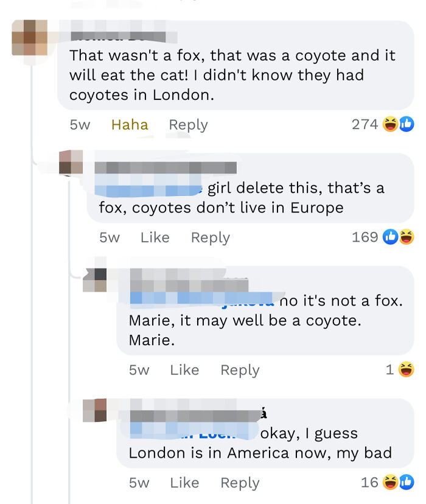Reply to the 'it may well be a coyote' comment
Screen dimensions: 426x504
click(239, 369)
